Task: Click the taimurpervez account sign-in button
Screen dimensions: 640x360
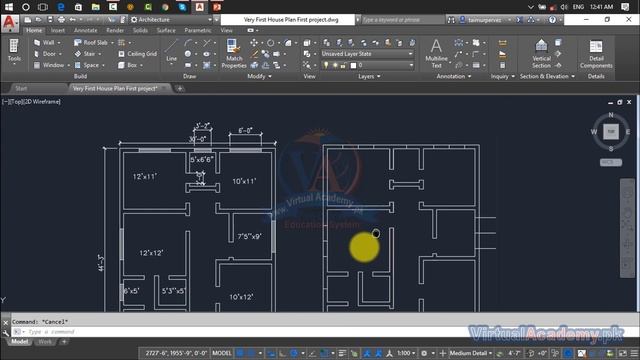Action: tap(485, 20)
